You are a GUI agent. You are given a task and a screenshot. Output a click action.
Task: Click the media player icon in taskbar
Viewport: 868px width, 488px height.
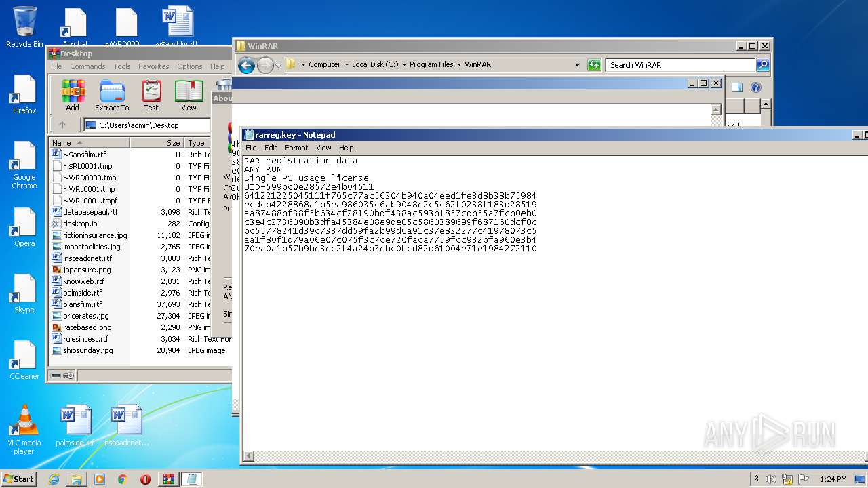100,479
